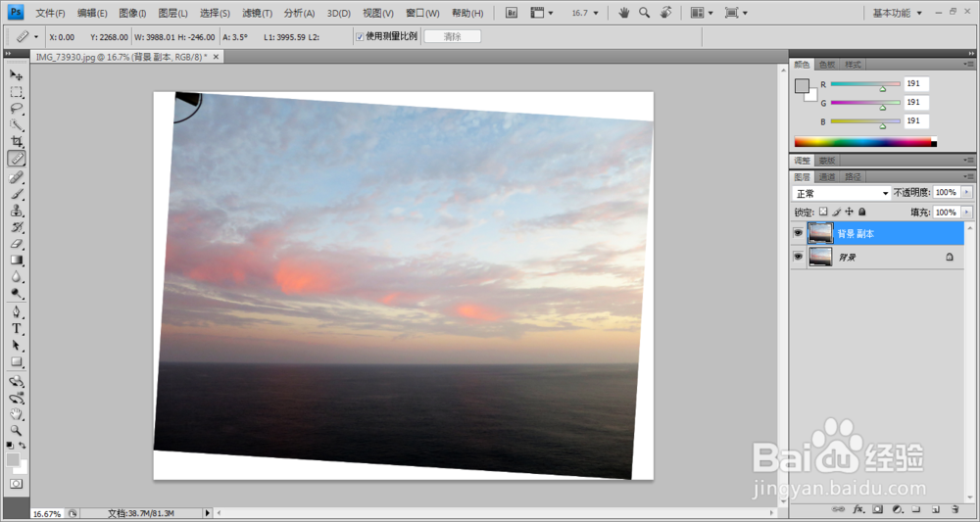Select the Healing Brush tool
This screenshot has height=522, width=980.
tap(17, 177)
